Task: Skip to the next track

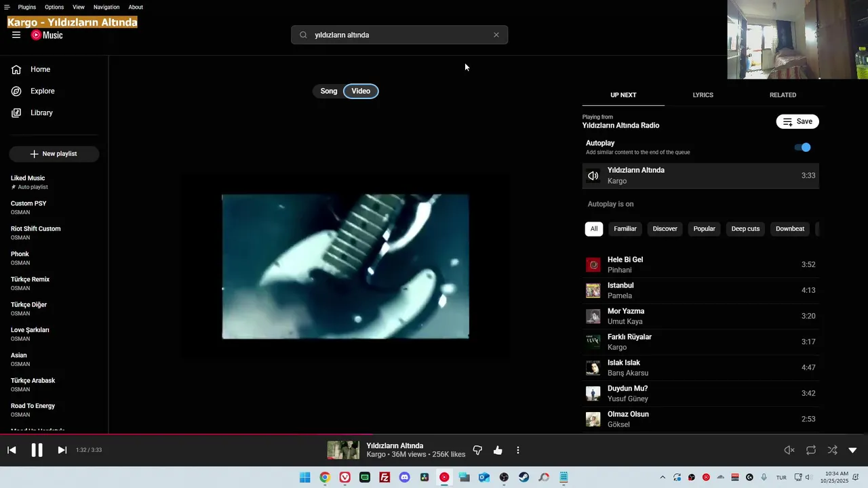Action: 62,450
